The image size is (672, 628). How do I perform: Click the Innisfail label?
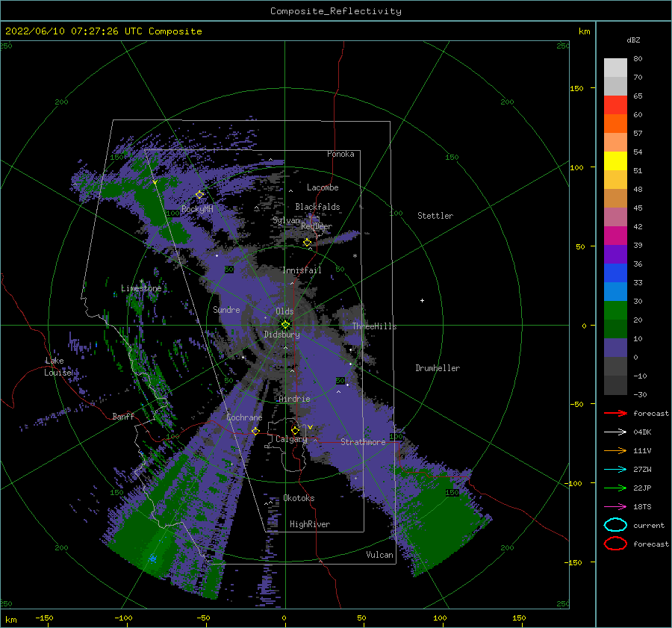click(x=302, y=270)
